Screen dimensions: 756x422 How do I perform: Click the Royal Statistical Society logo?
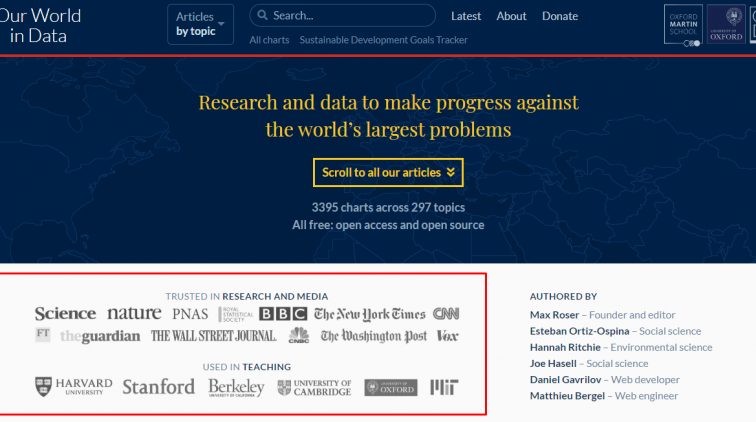(x=235, y=314)
